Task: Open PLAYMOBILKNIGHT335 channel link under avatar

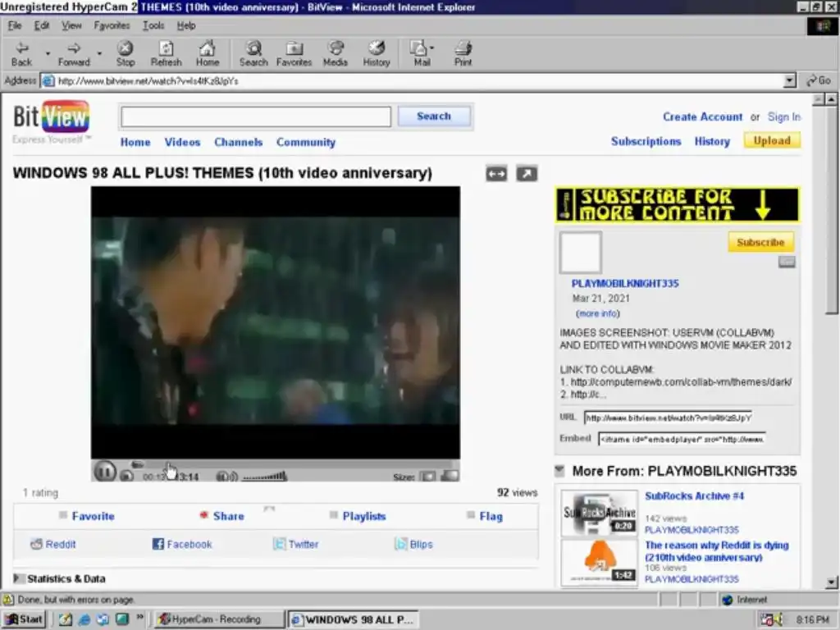Action: [624, 283]
